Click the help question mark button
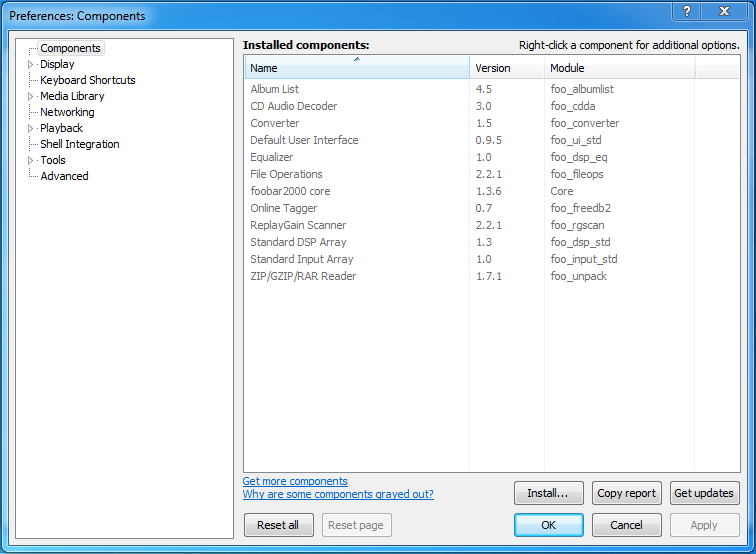This screenshot has width=756, height=554. pyautogui.click(x=687, y=11)
